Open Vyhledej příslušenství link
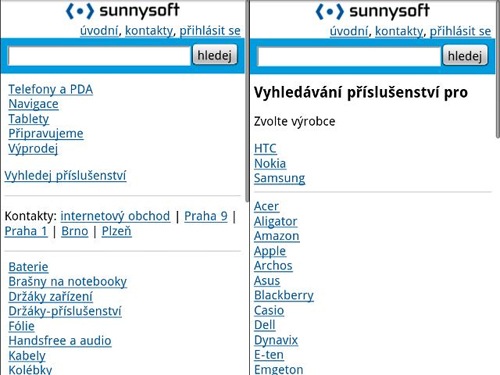The height and width of the screenshot is (375, 500). pyautogui.click(x=65, y=176)
